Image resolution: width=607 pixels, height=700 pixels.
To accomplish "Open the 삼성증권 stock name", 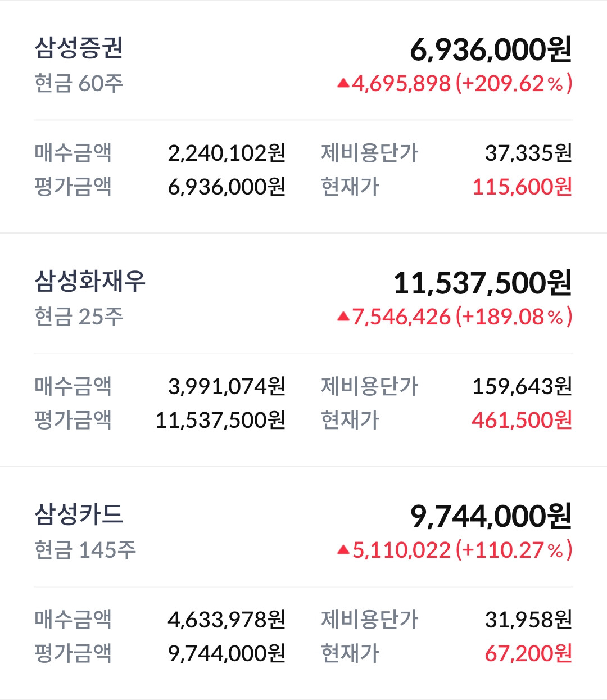I will pyautogui.click(x=79, y=48).
